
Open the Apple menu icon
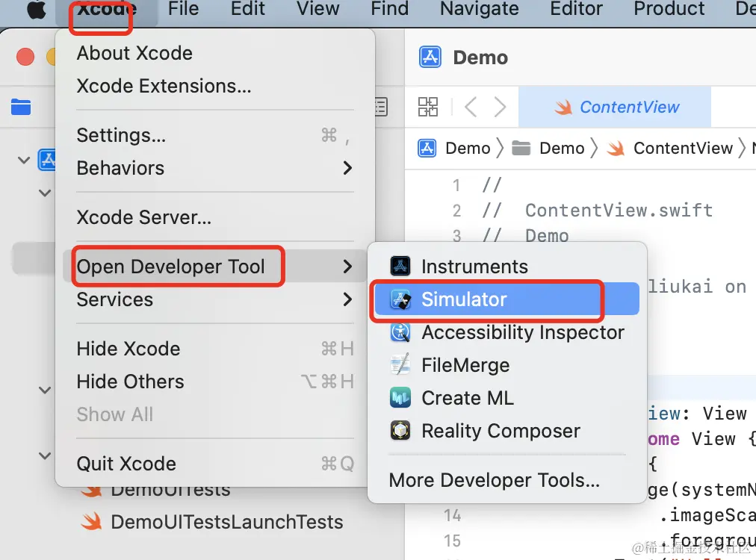click(36, 9)
